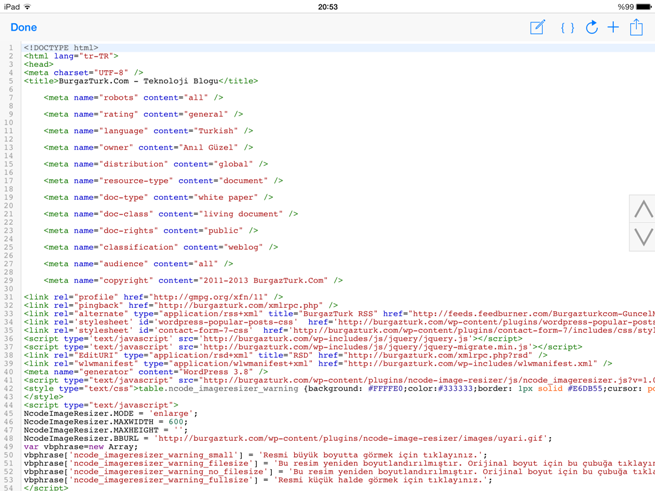The image size is (655, 491).
Task: Click the pingback xmlrpc.php link line
Action: click(181, 305)
